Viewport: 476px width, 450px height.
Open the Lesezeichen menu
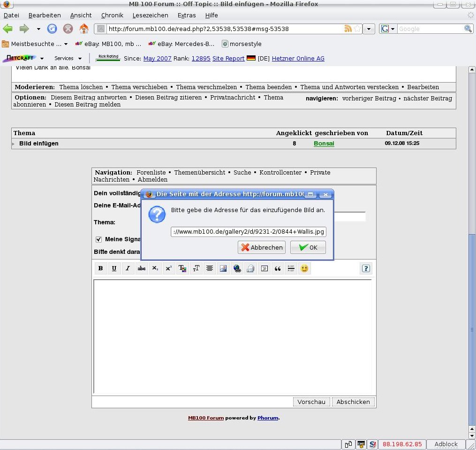pyautogui.click(x=150, y=15)
